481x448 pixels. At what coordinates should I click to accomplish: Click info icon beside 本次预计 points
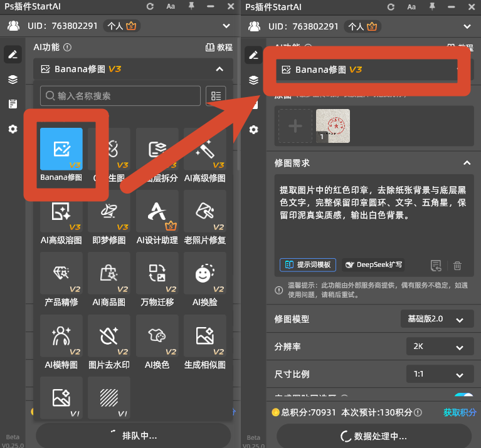click(x=418, y=412)
